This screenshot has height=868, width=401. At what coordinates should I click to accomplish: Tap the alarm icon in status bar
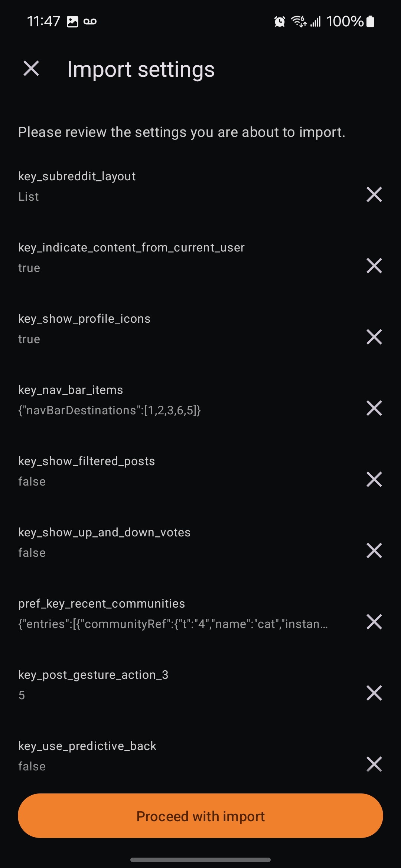(280, 22)
